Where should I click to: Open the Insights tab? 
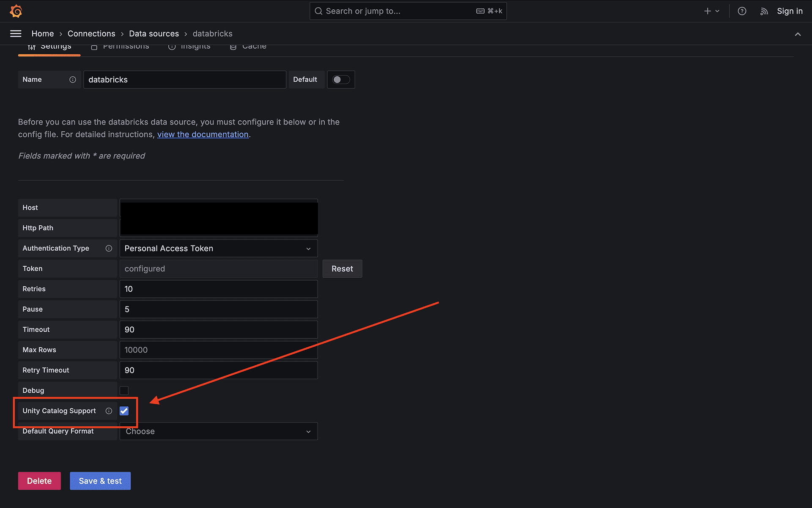click(189, 46)
